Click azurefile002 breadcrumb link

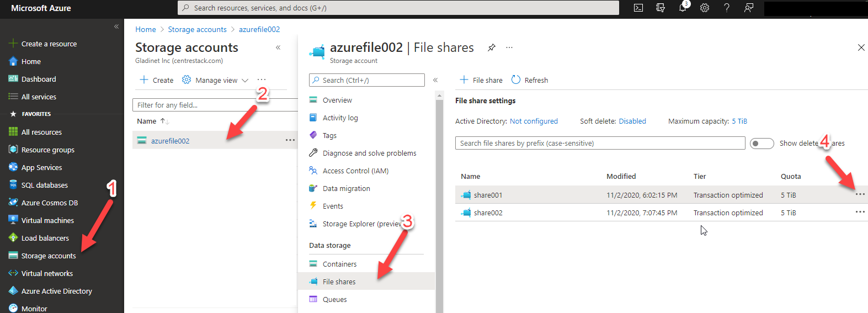[259, 29]
